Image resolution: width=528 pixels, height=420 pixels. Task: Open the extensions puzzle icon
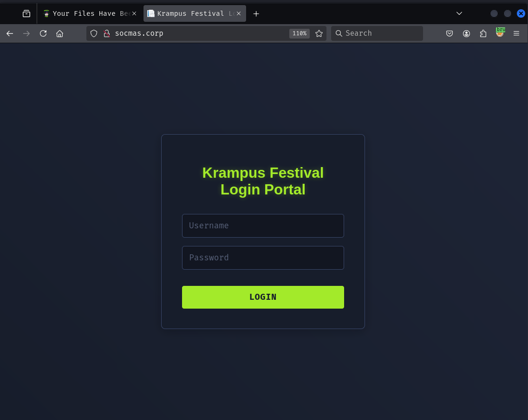point(483,33)
